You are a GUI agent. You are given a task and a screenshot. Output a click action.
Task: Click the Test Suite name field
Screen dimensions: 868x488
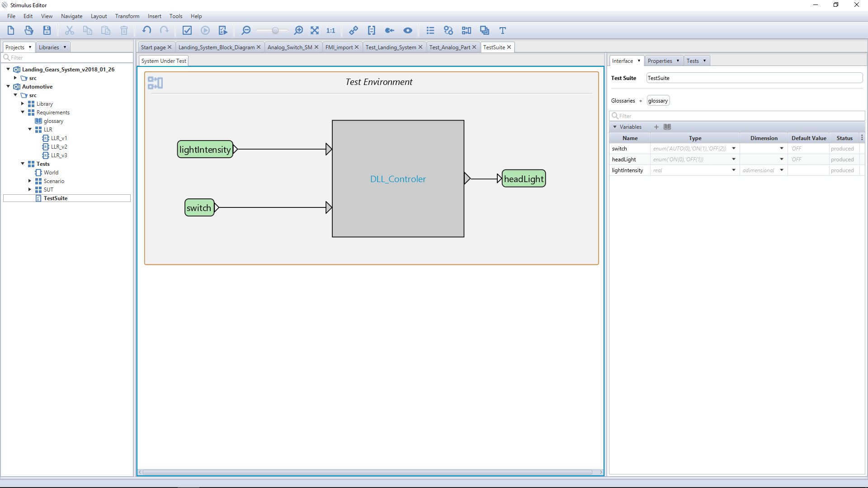pos(754,78)
